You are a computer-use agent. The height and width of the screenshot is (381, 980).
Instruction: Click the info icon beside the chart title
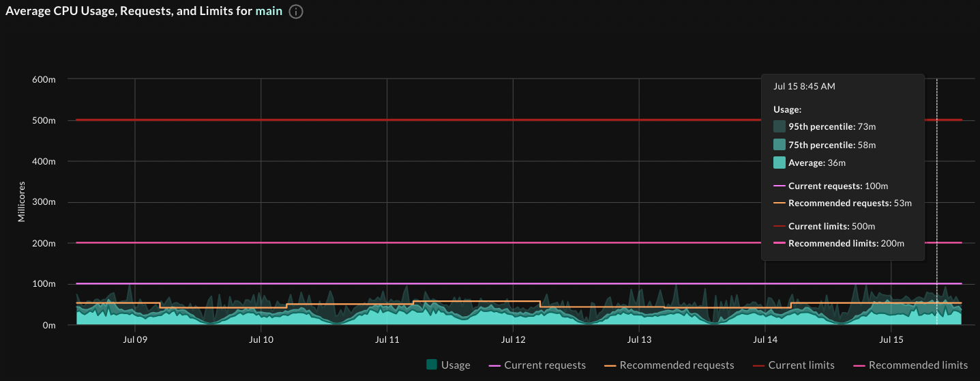pyautogui.click(x=296, y=12)
